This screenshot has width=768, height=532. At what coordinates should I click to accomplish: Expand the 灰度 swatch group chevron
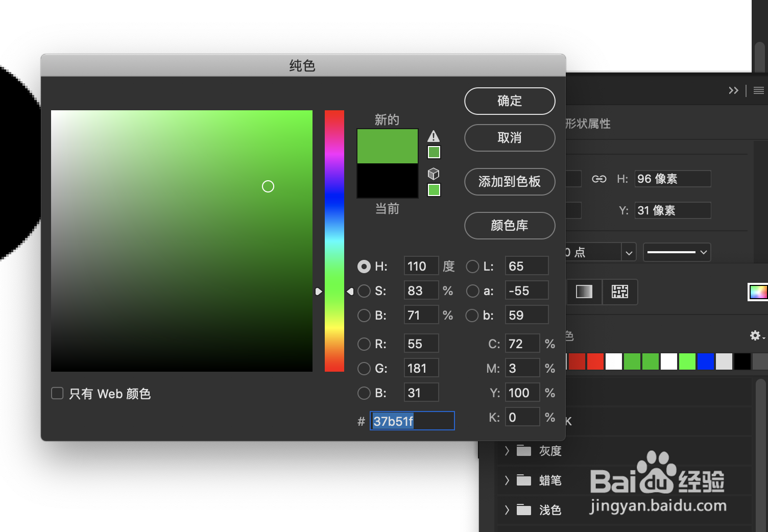coord(507,450)
